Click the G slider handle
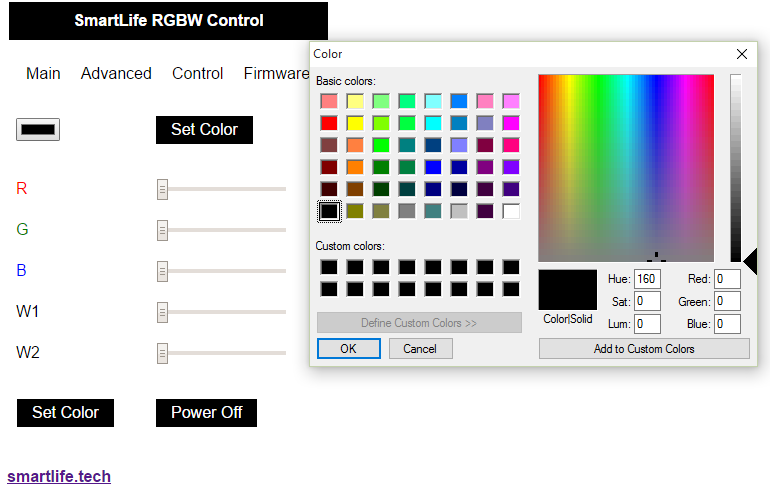Image resolution: width=770 pixels, height=498 pixels. [163, 230]
